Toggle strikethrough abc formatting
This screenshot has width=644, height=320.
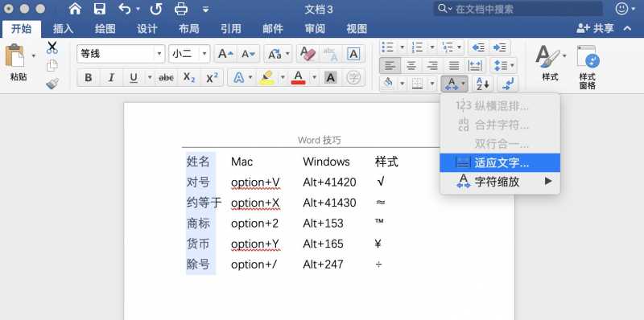point(166,77)
